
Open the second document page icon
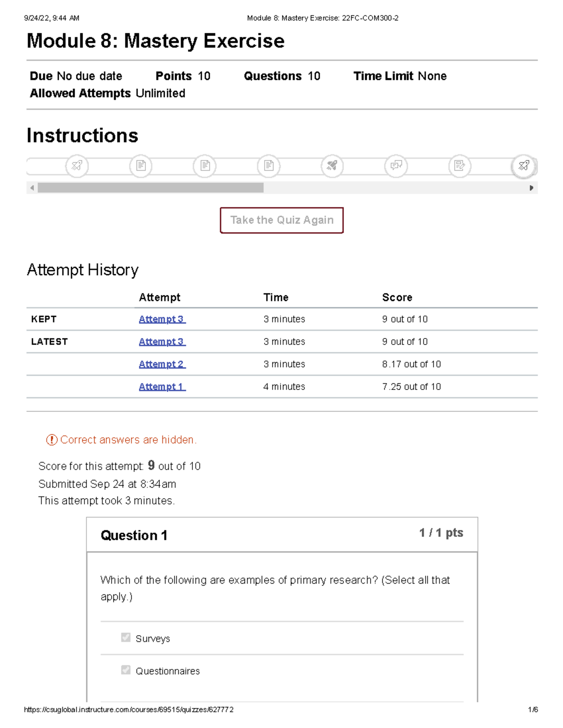(205, 165)
